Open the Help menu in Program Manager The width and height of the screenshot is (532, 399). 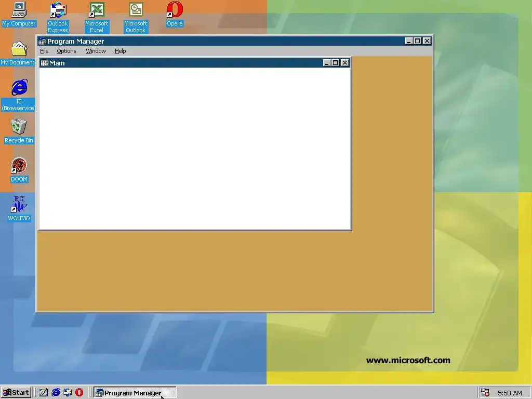(x=121, y=51)
